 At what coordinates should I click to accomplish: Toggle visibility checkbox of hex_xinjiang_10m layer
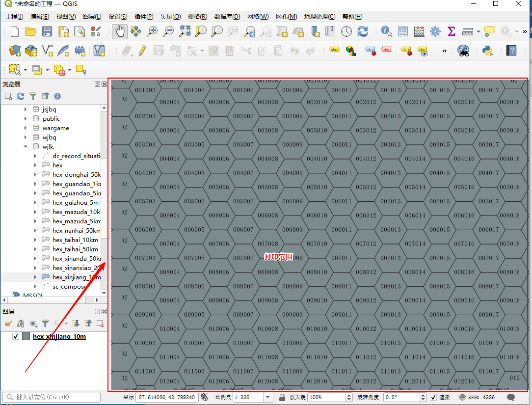pos(16,336)
